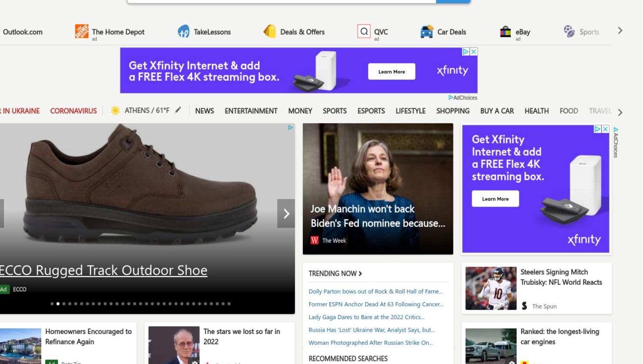Viewport: 643px width, 364px height.
Task: Edit weather location with pencil icon
Action: pyautogui.click(x=178, y=110)
